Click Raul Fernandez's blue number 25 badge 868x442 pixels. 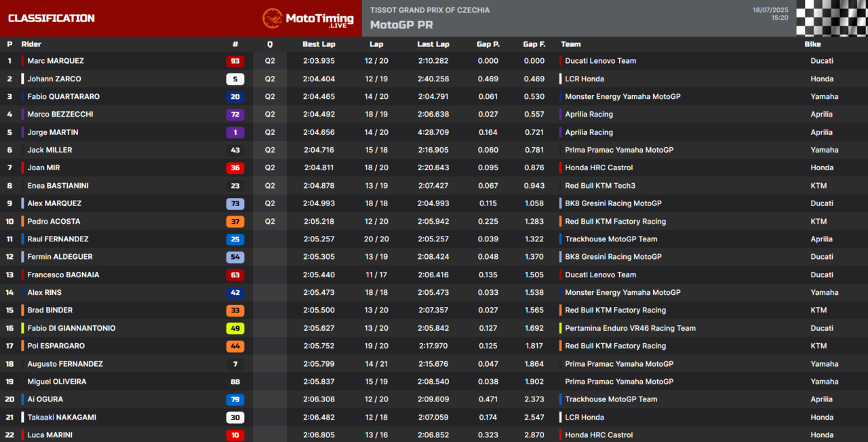click(235, 239)
